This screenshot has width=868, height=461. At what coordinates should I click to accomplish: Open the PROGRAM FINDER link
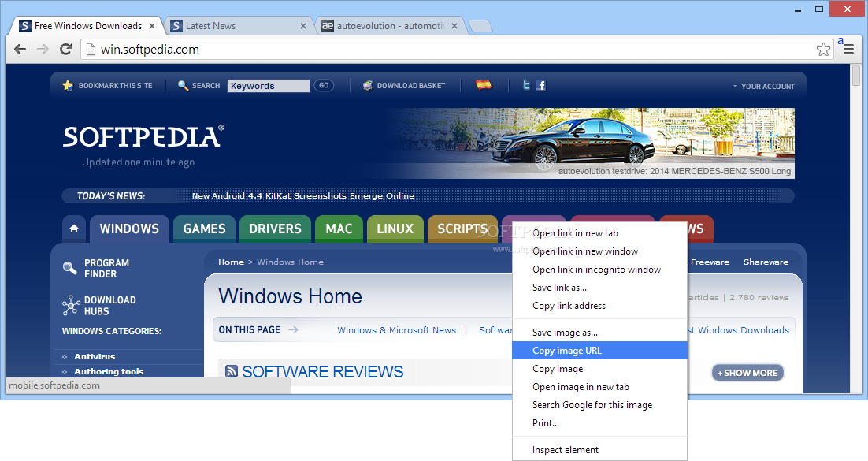point(106,268)
